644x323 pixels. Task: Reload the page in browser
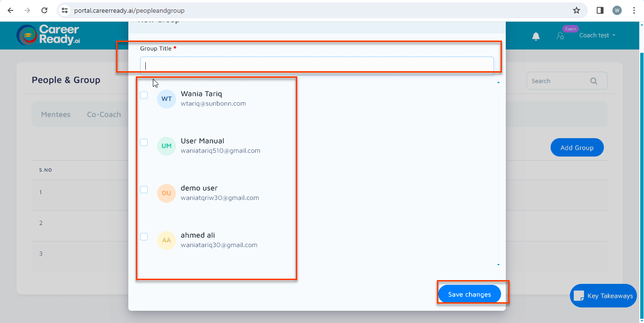tap(44, 10)
